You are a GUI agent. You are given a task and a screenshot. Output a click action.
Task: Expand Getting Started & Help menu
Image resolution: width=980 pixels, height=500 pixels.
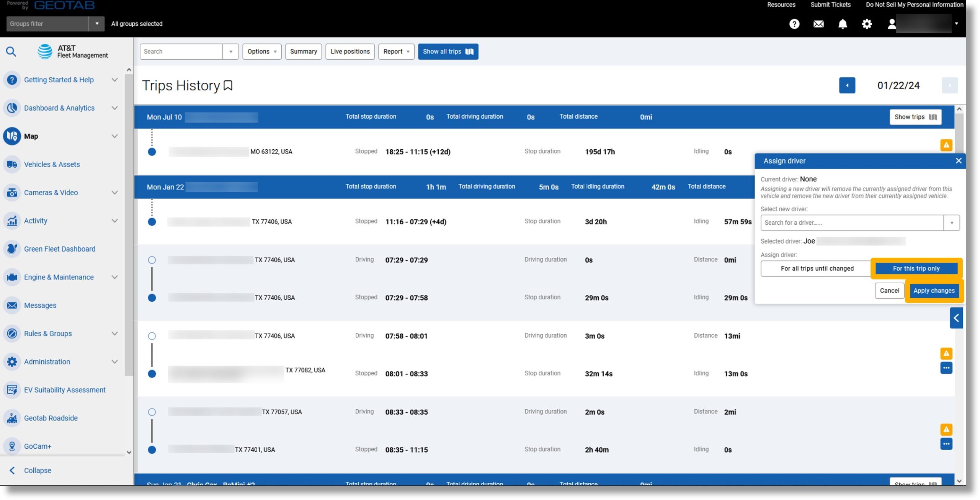coord(114,80)
